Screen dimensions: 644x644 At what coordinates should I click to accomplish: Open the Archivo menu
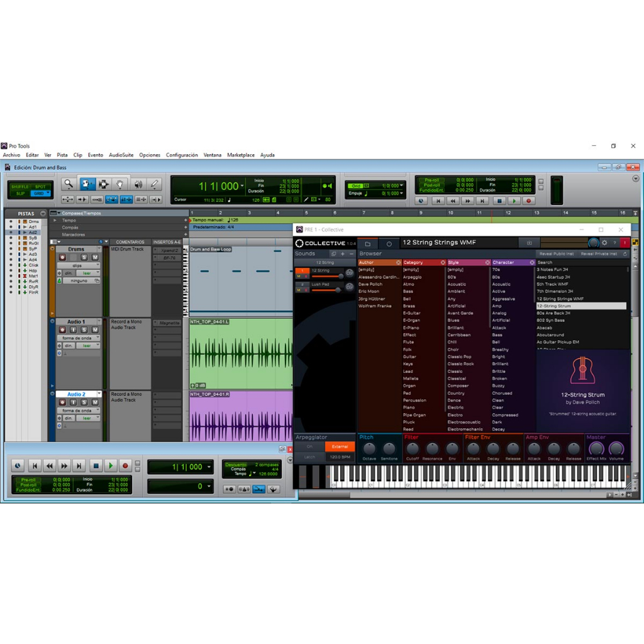[x=11, y=155]
